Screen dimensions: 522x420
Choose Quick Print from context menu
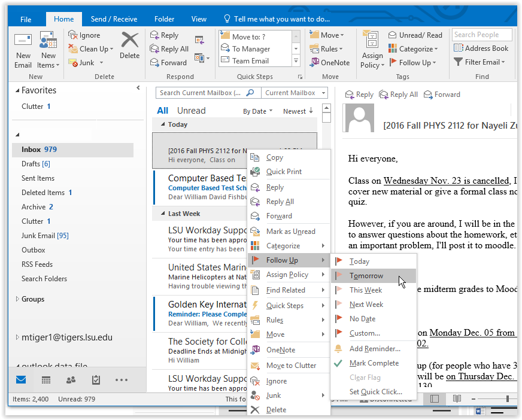289,172
